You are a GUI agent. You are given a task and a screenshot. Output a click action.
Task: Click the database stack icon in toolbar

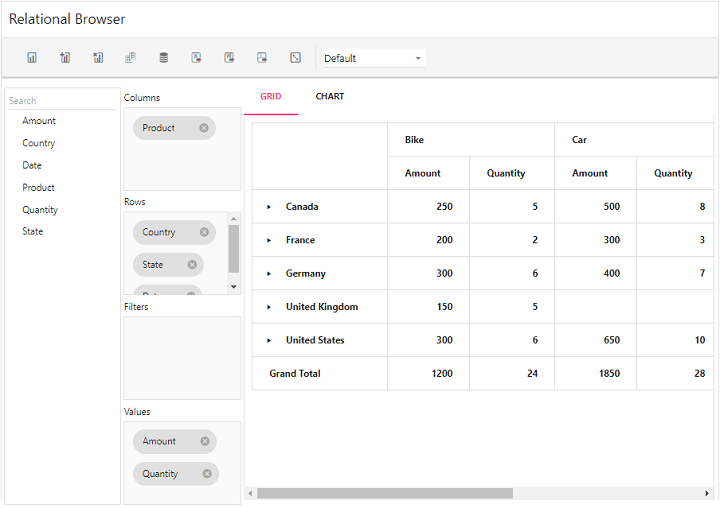(x=164, y=58)
